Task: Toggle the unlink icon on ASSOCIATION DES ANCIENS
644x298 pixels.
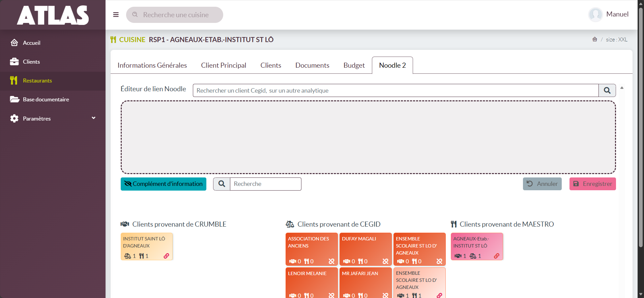Action: pos(332,261)
